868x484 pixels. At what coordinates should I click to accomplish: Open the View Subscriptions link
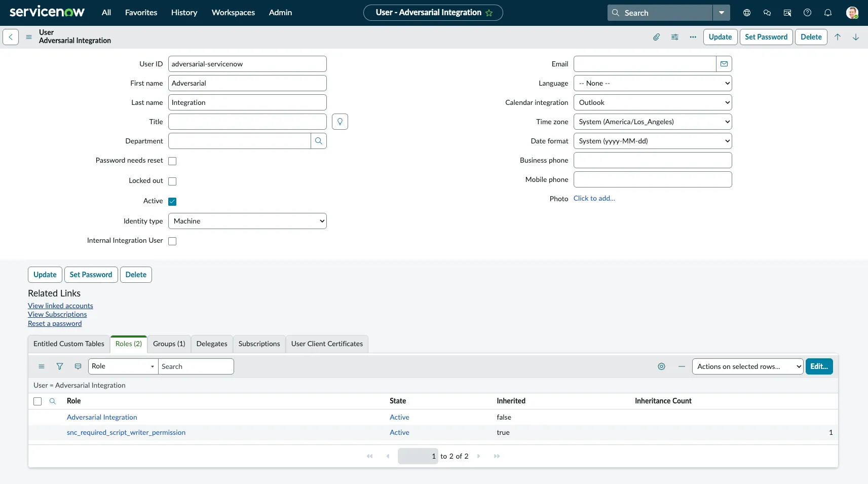coord(57,314)
